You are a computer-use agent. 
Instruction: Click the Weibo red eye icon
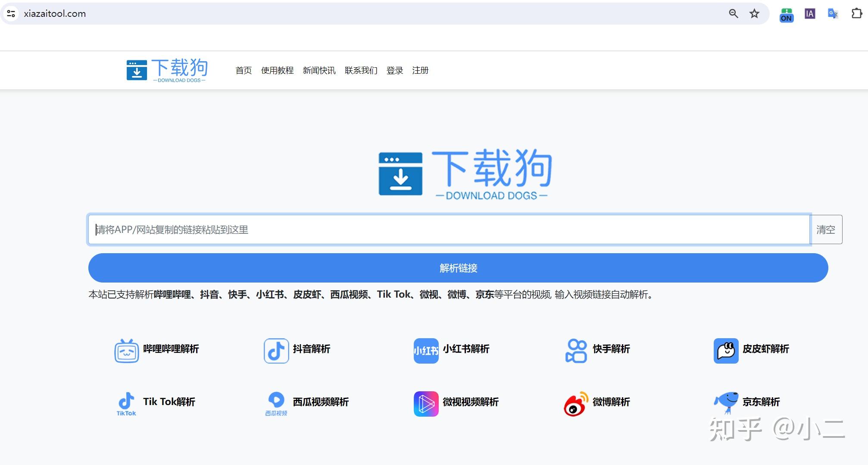pos(576,404)
